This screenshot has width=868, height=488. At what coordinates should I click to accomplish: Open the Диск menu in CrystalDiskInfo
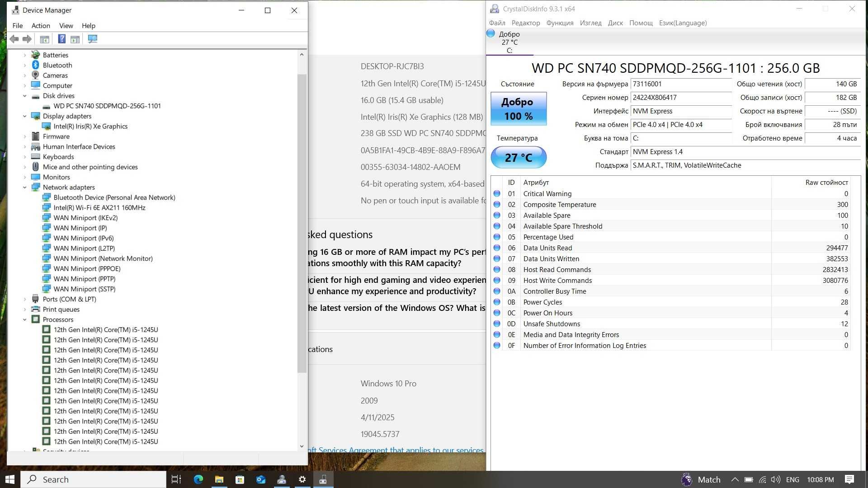(615, 23)
